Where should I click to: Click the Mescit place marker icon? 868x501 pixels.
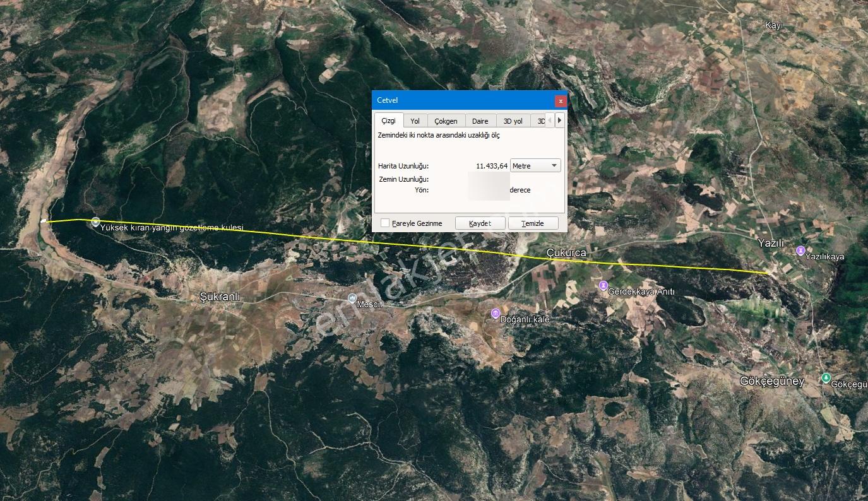[352, 298]
